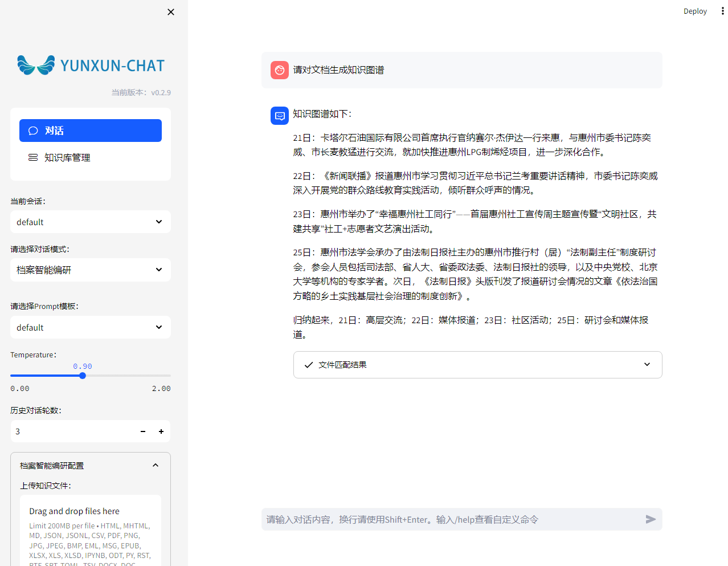This screenshot has width=728, height=566.
Task: Click the chat bubble icon beside 对话
Action: pyautogui.click(x=33, y=131)
